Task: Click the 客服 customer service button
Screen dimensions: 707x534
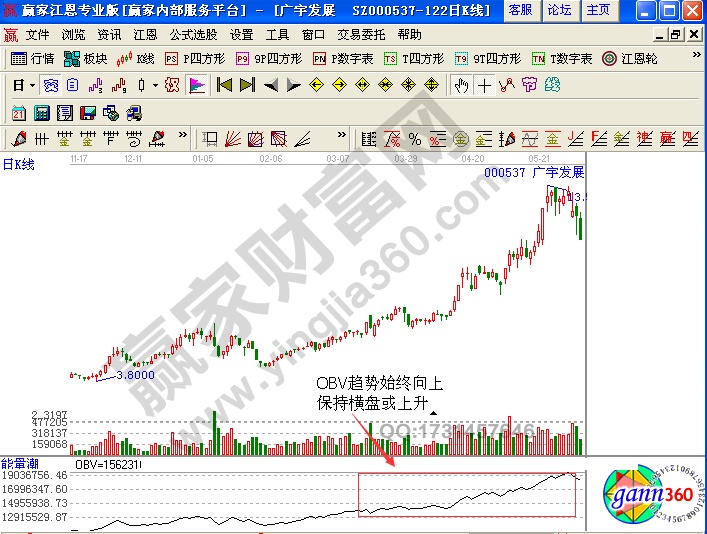Action: pos(520,10)
